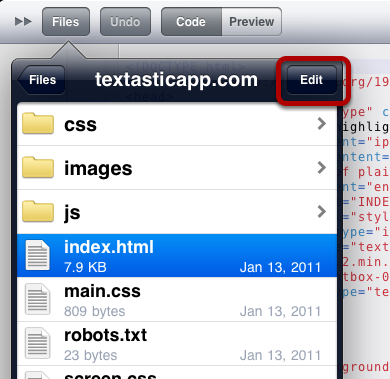The width and height of the screenshot is (390, 379).
Task: Tap the index.html document icon
Action: tap(38, 255)
